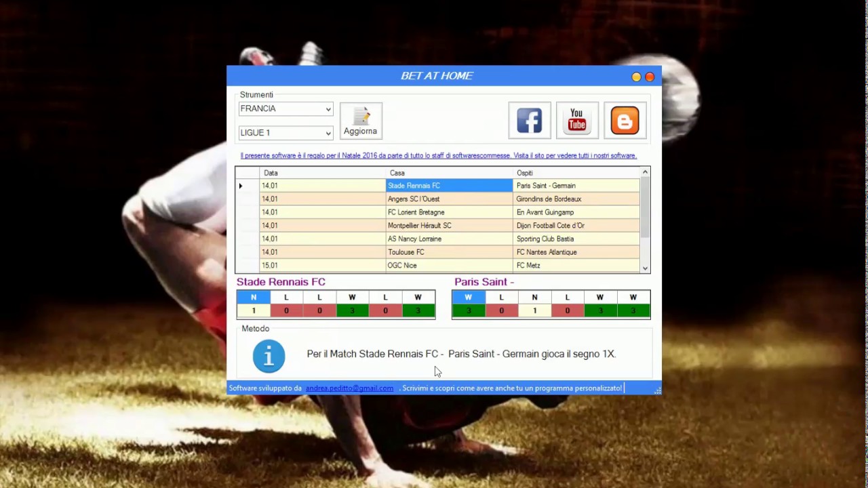The height and width of the screenshot is (488, 868).
Task: Select the Toulouse FC cell
Action: coord(450,252)
